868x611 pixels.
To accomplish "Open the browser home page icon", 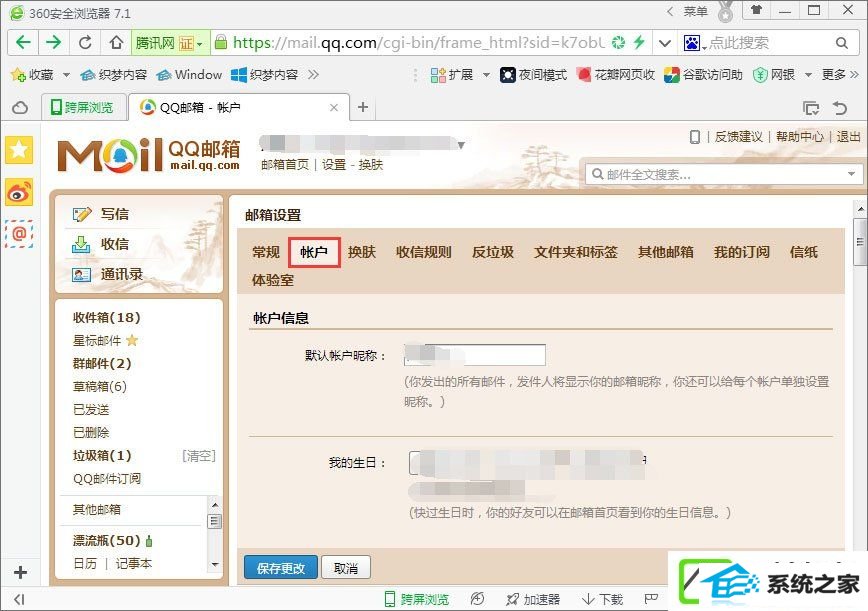I will coord(116,43).
